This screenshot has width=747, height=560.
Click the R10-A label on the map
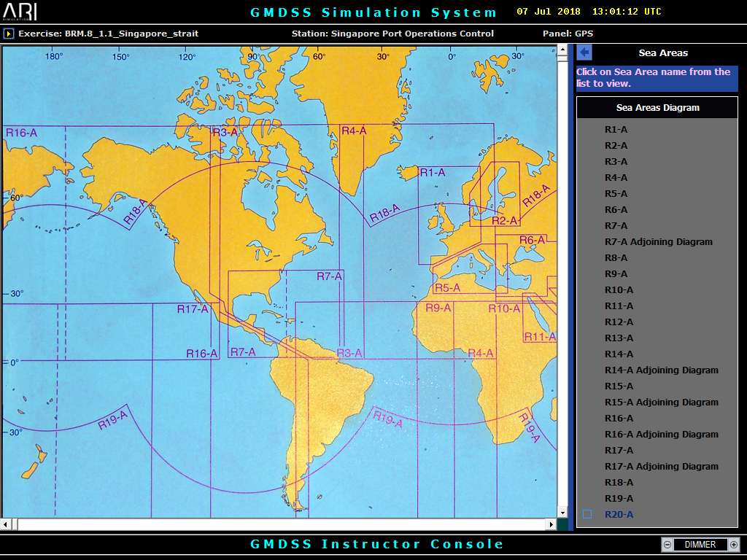(x=504, y=308)
